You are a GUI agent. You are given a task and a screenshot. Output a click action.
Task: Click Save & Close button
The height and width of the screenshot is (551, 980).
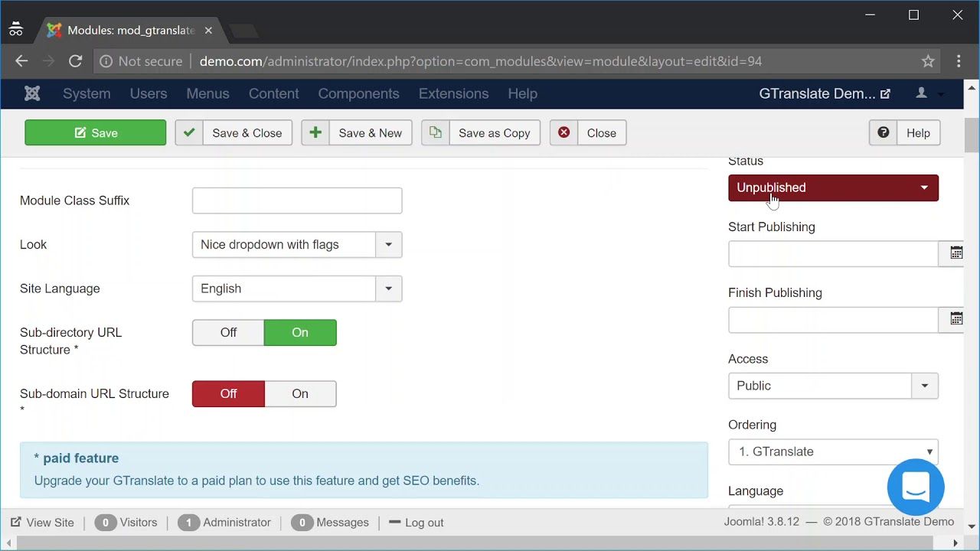point(234,132)
